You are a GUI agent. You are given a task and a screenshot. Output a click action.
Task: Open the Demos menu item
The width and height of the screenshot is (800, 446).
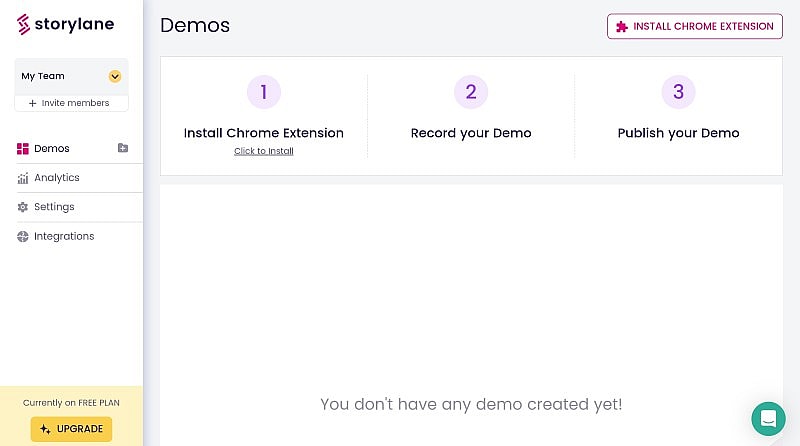tap(52, 149)
